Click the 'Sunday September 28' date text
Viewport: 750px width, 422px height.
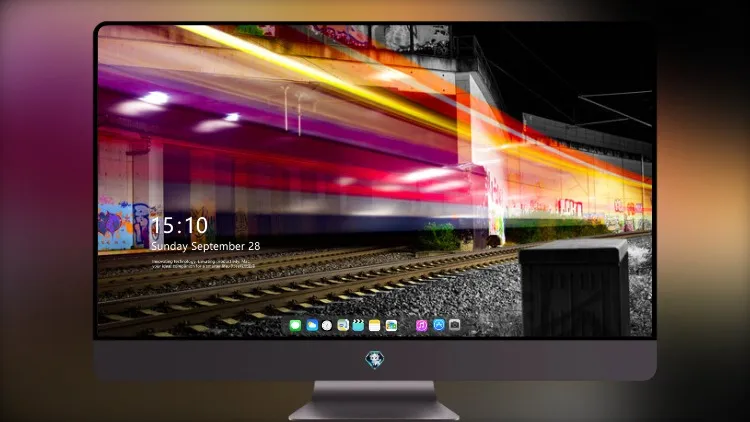(x=206, y=246)
